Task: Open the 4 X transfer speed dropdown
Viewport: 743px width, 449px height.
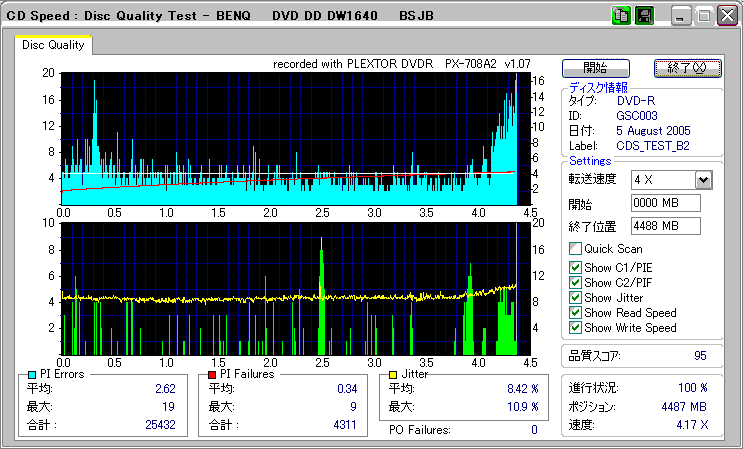Action: pos(703,180)
